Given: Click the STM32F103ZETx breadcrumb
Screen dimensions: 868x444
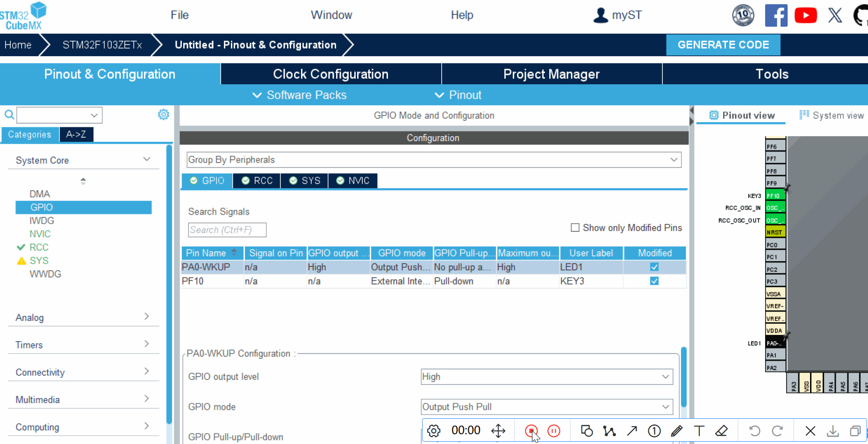Looking at the screenshot, I should 102,45.
